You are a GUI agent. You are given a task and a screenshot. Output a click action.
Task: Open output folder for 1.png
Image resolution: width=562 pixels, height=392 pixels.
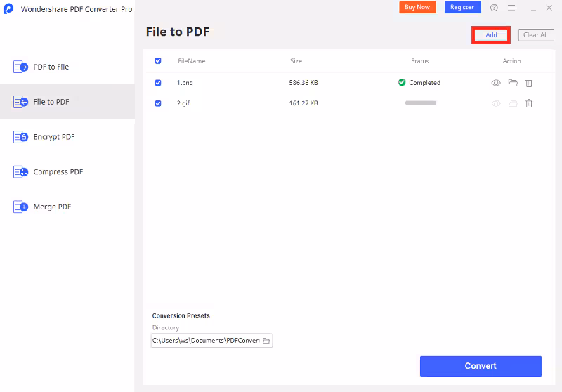point(513,83)
